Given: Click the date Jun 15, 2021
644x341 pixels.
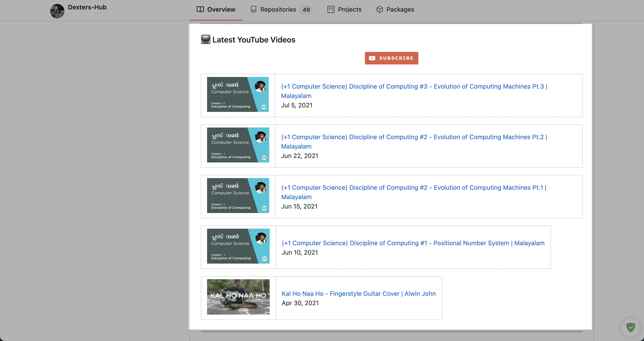Looking at the screenshot, I should pyautogui.click(x=299, y=206).
